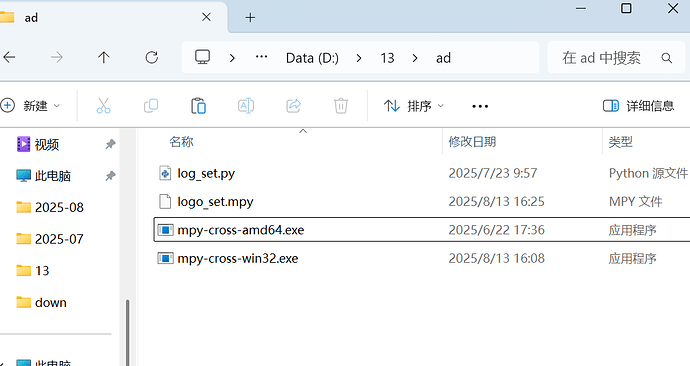Image resolution: width=690 pixels, height=366 pixels.
Task: Open the more options ellipsis menu
Action: tap(480, 106)
